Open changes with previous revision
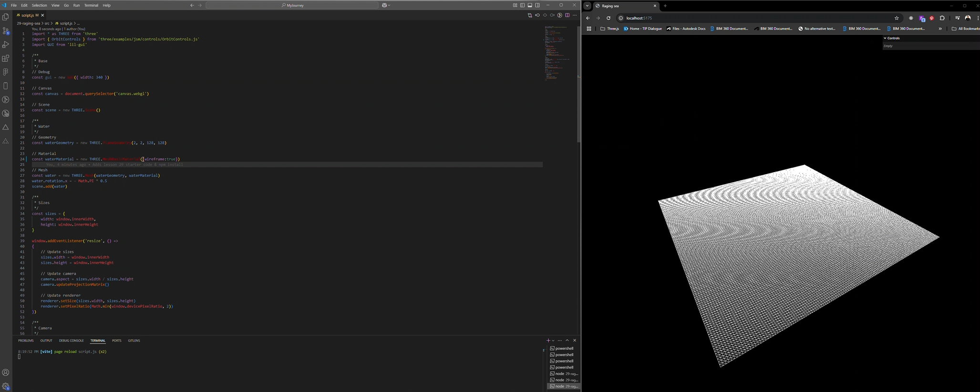Viewport: 980px width, 392px height. 537,15
